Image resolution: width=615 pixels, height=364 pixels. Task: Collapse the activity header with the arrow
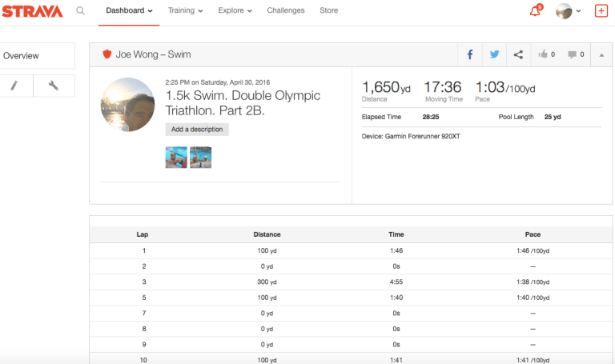pos(601,54)
